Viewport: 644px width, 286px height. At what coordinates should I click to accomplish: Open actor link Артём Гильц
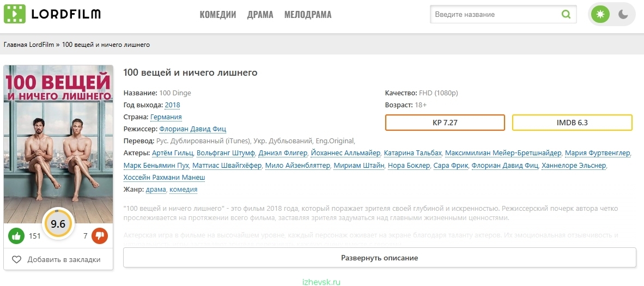coord(172,153)
